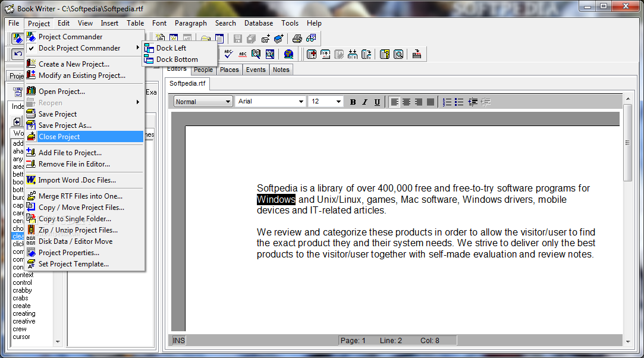Click the globe web lookup icon
This screenshot has width=644, height=358.
289,54
